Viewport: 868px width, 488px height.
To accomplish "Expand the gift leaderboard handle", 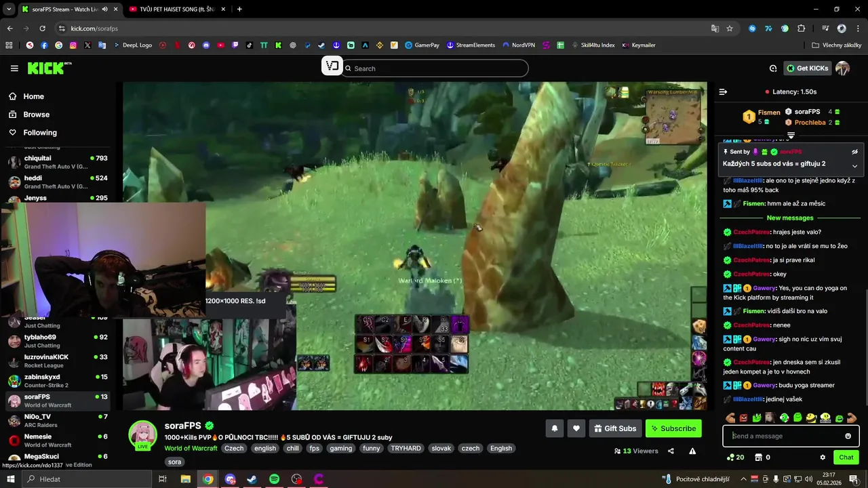I will coord(791,136).
